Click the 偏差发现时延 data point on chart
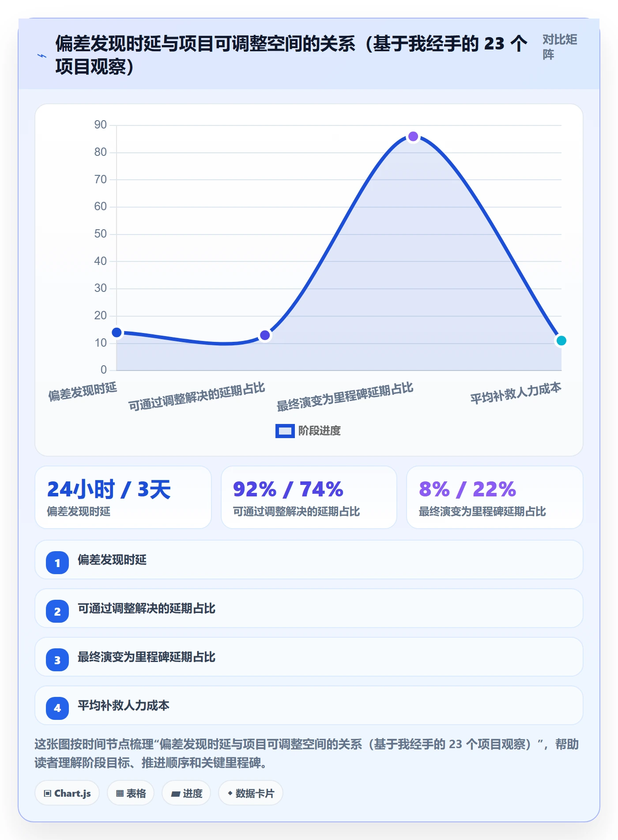 tap(117, 332)
